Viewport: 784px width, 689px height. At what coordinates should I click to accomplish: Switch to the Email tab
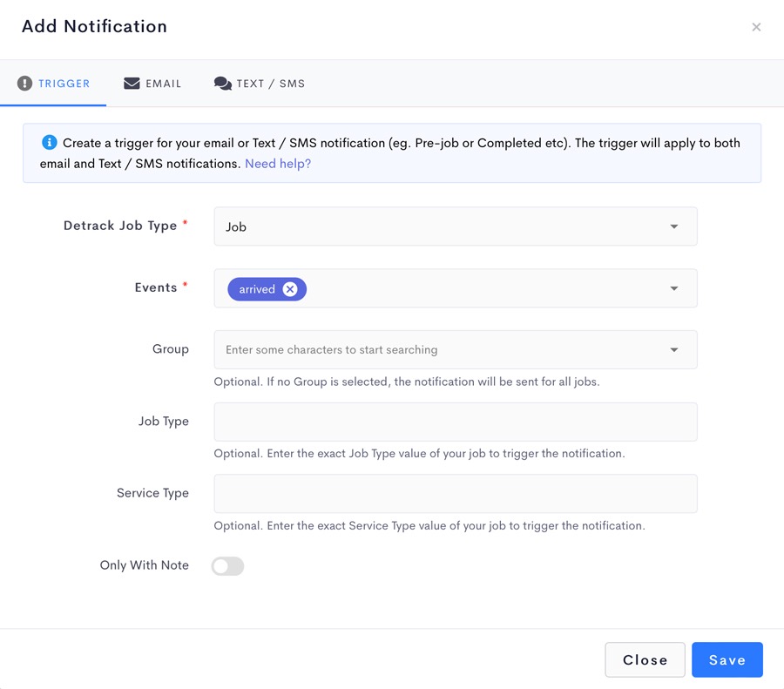pyautogui.click(x=152, y=84)
